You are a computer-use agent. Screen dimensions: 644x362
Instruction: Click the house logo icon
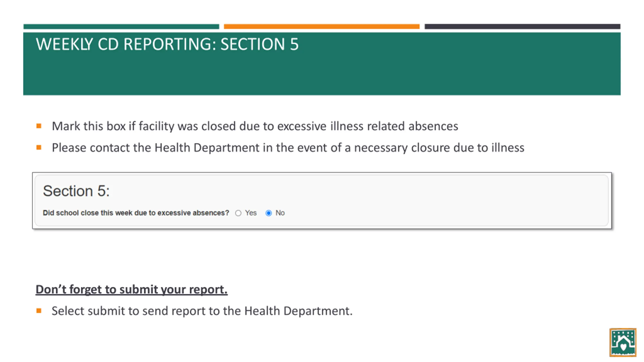pos(623,342)
